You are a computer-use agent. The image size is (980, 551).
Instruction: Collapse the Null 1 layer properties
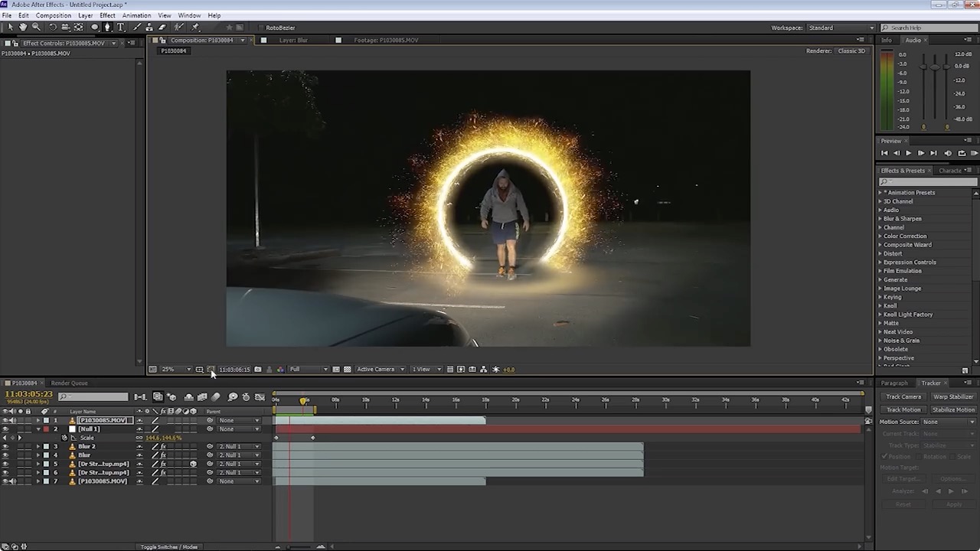pos(39,429)
